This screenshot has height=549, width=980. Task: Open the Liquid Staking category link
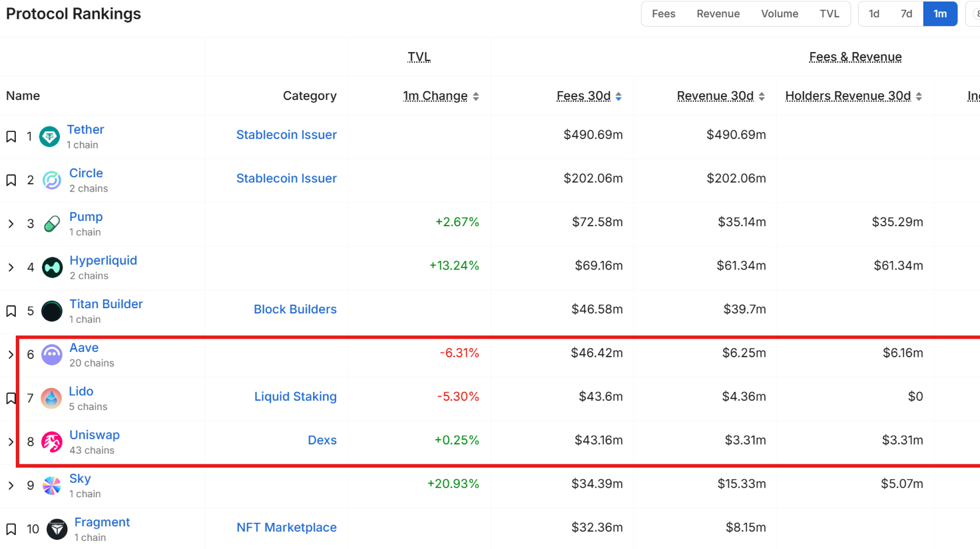pyautogui.click(x=296, y=397)
